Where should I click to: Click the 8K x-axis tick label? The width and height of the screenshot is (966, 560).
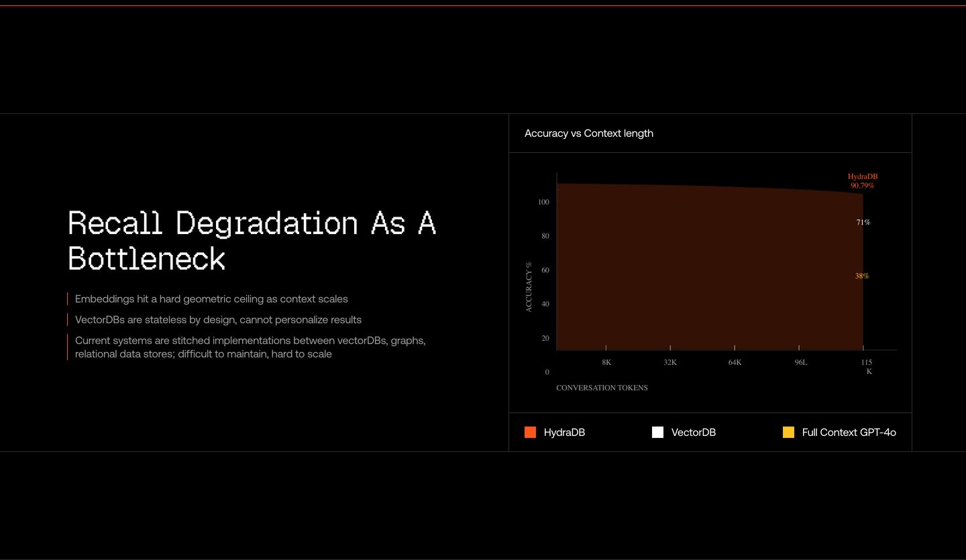click(x=606, y=362)
